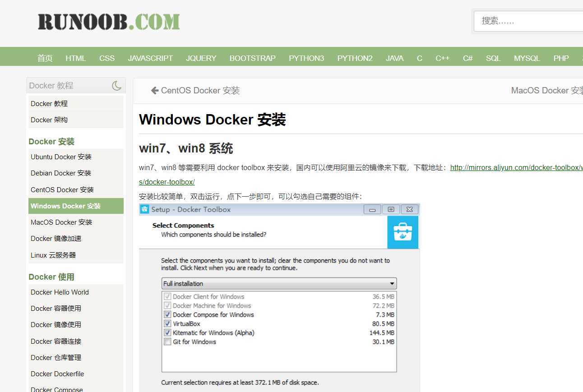Screen dimensions: 583x392
Task: Minimize the Docker Toolbox setup window
Action: pyautogui.click(x=372, y=209)
